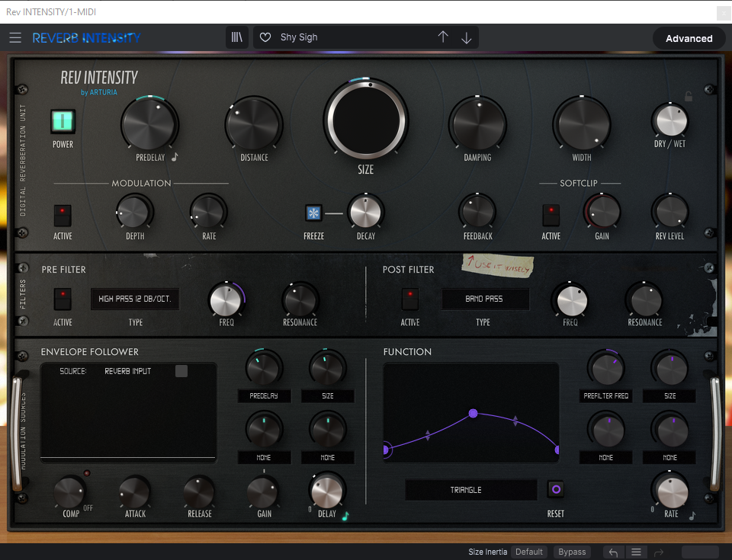
Task: Enable the Modulation Active switch
Action: [63, 215]
